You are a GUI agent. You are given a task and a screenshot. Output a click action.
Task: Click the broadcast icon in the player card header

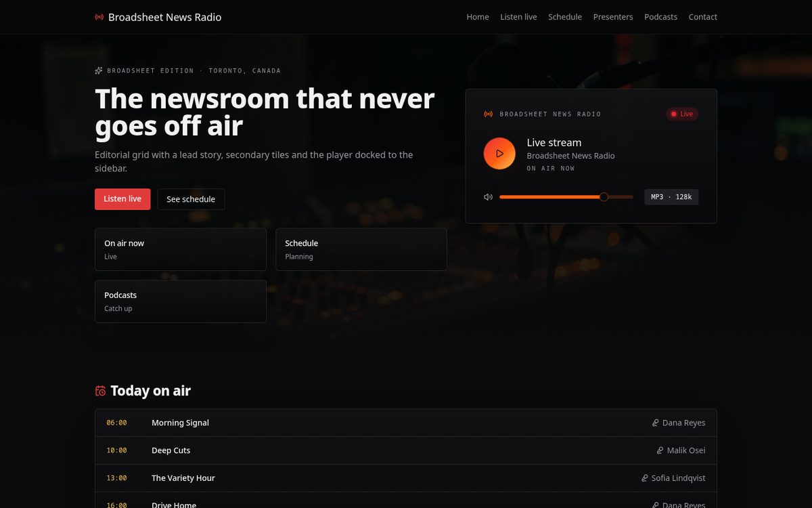[489, 114]
